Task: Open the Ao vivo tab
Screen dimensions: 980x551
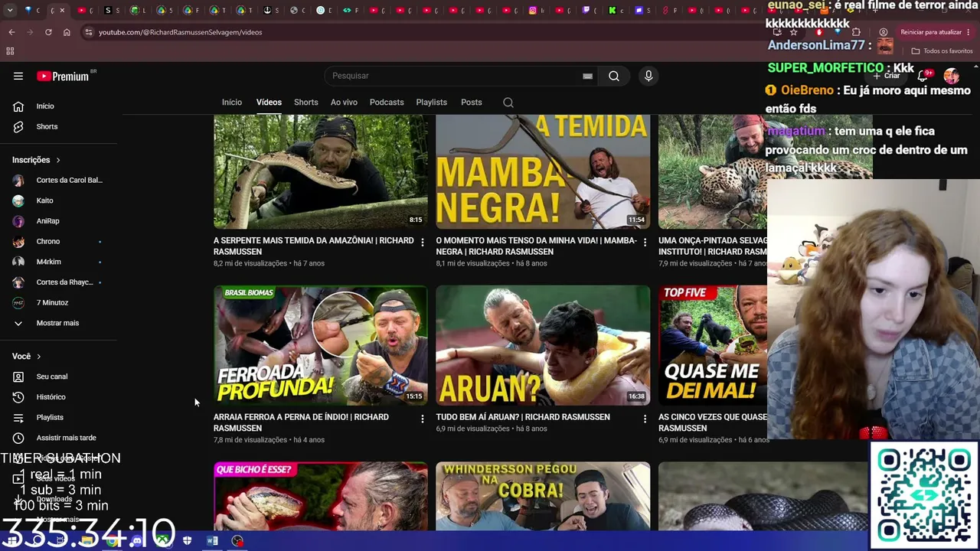Action: (x=344, y=103)
